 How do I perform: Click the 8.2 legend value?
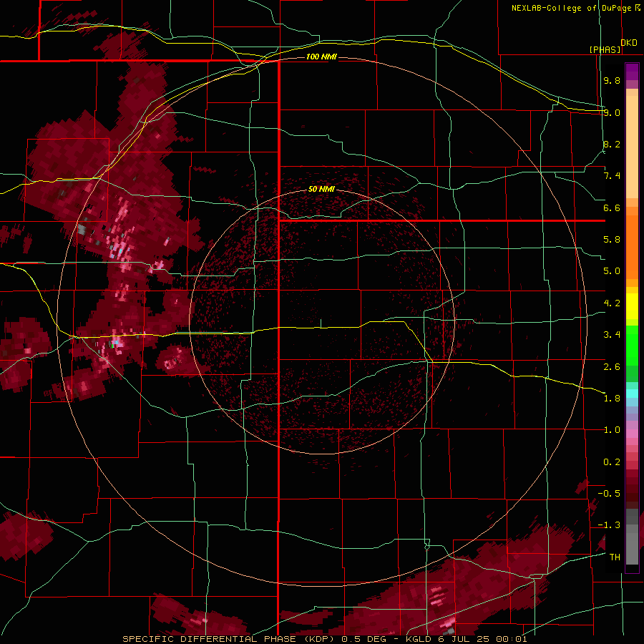[x=612, y=144]
